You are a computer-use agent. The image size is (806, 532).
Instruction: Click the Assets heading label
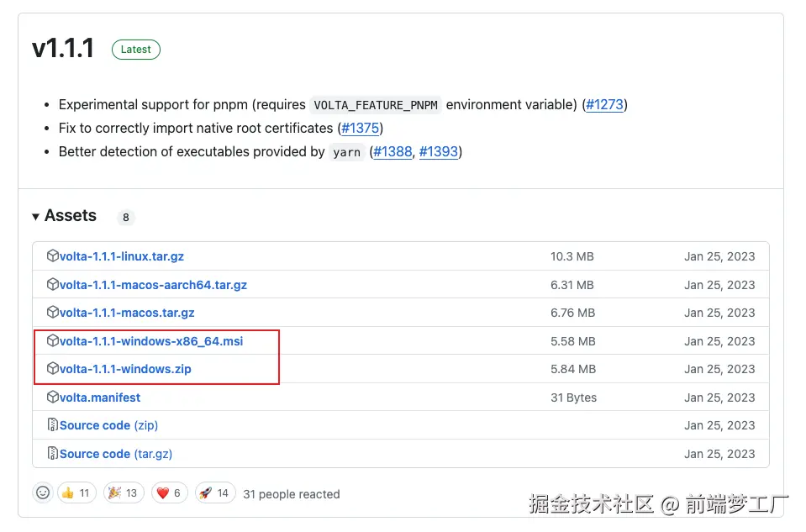71,215
